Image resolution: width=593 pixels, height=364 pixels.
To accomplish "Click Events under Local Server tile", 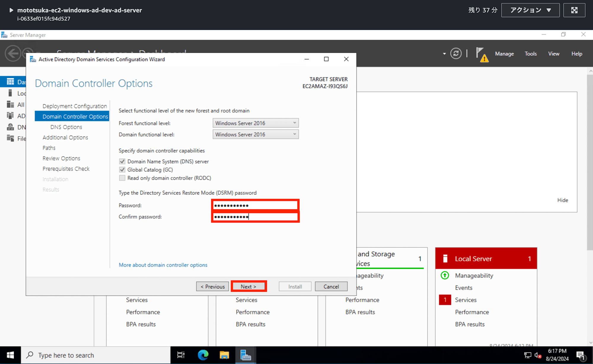I will [463, 288].
